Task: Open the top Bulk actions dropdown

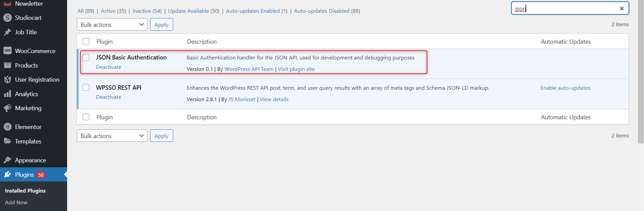Action: (x=112, y=25)
